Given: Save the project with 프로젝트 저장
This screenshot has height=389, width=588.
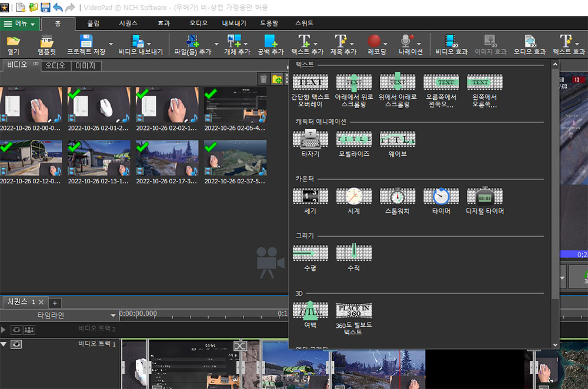Looking at the screenshot, I should coord(86,45).
